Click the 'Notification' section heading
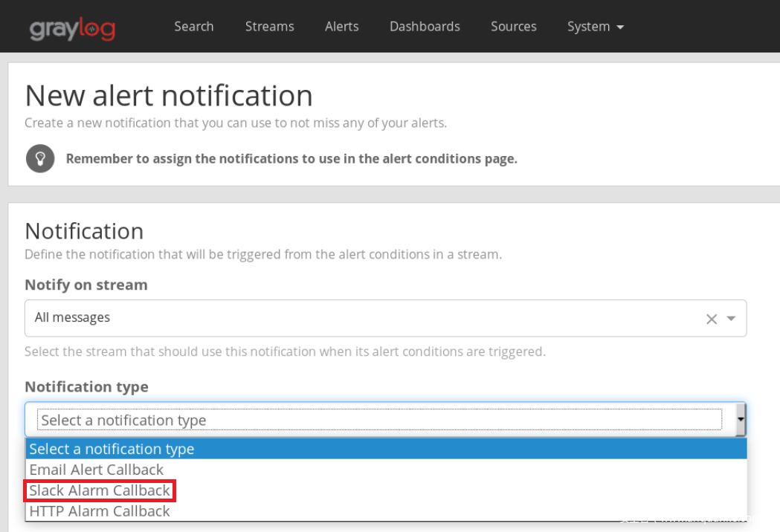780x532 pixels. click(x=84, y=231)
